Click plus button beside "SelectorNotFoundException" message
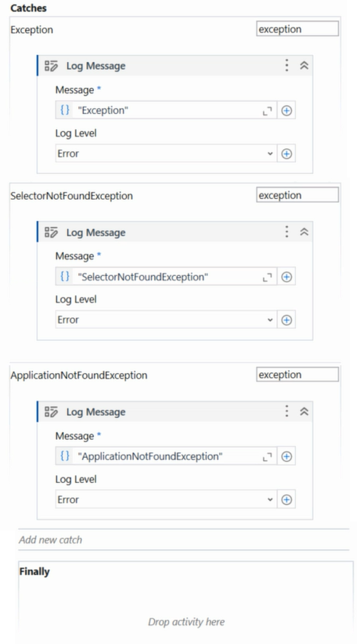360x644 pixels. 287,277
